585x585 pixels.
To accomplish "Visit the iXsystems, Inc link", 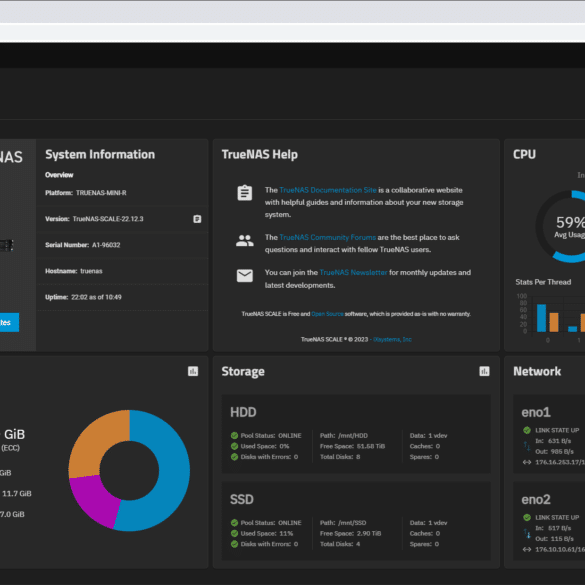I will 392,340.
